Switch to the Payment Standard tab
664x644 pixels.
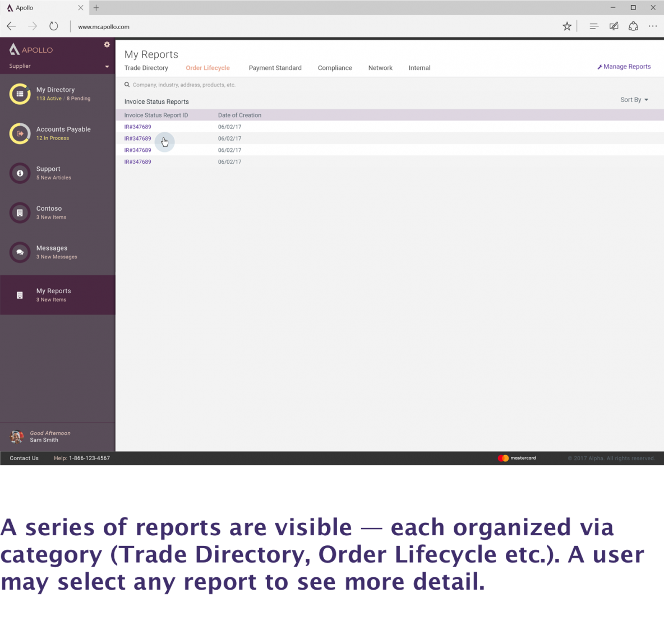click(275, 68)
